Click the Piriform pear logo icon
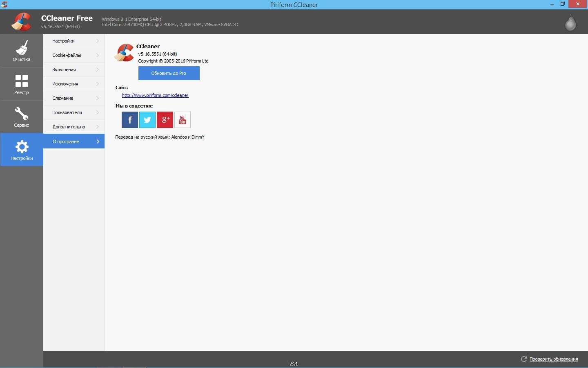 click(x=570, y=22)
